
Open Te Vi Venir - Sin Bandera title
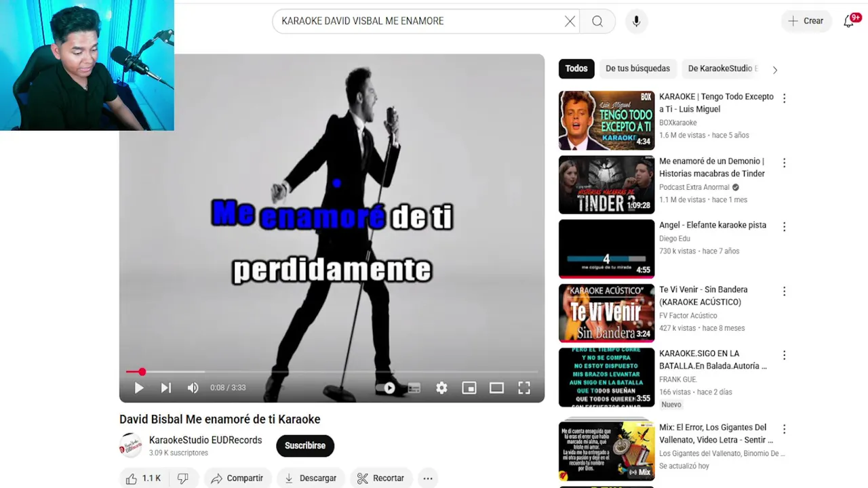click(x=703, y=296)
